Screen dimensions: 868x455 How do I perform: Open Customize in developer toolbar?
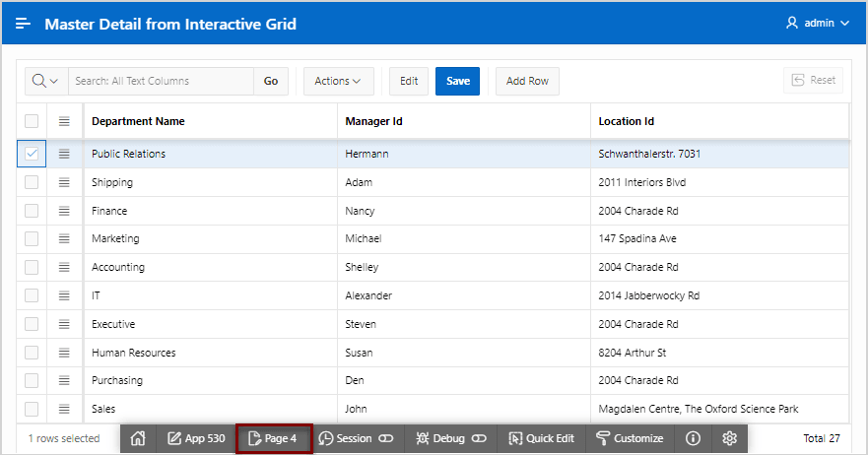630,438
